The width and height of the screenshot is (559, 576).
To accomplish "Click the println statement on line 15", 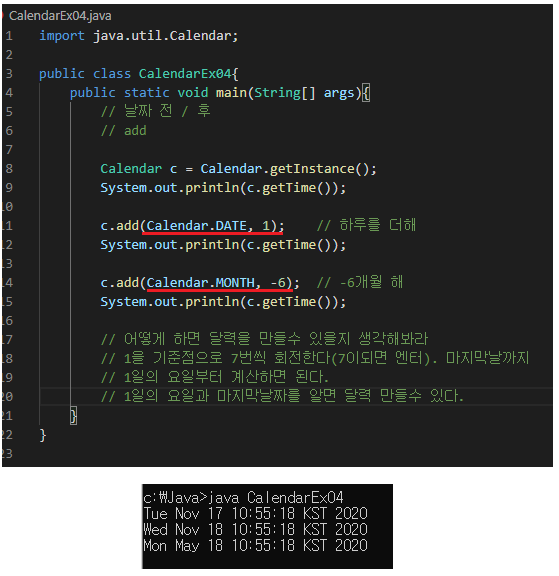I will [x=223, y=302].
